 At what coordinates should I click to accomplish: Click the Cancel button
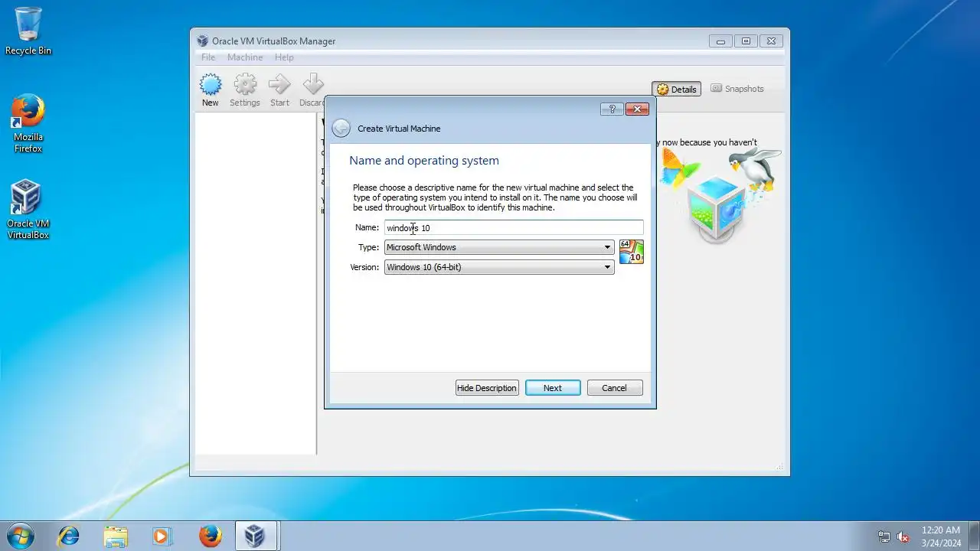point(614,388)
